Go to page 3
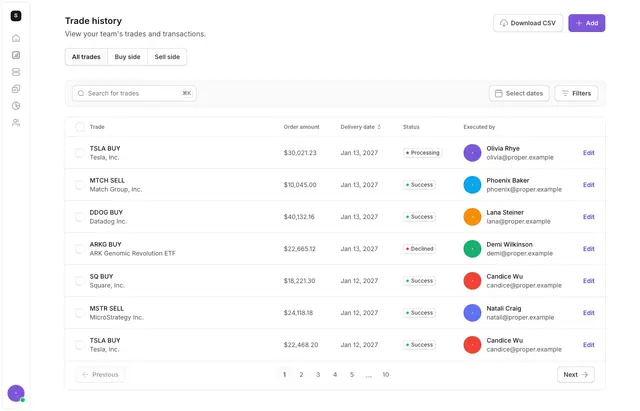640x411 pixels. point(318,375)
